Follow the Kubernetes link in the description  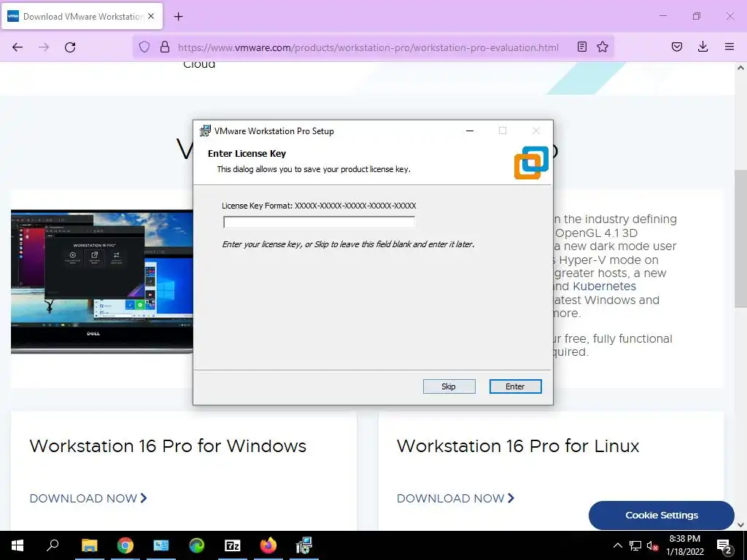605,286
